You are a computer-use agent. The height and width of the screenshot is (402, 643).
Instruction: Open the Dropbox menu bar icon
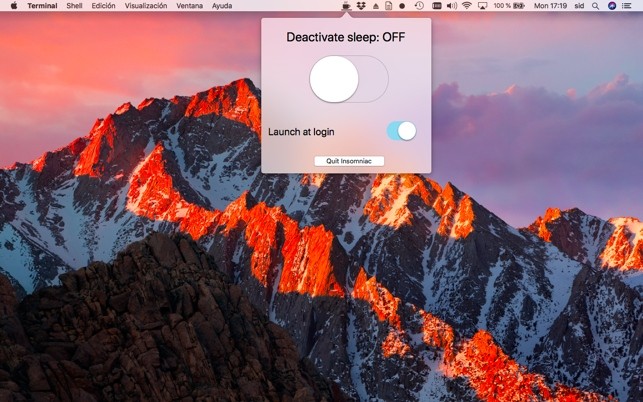361,6
